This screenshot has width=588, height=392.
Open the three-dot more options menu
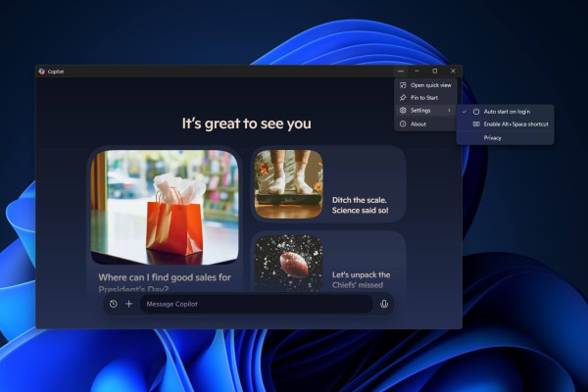pos(401,71)
